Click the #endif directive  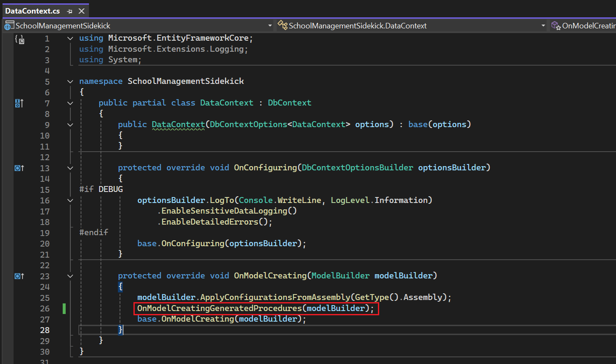(x=94, y=233)
